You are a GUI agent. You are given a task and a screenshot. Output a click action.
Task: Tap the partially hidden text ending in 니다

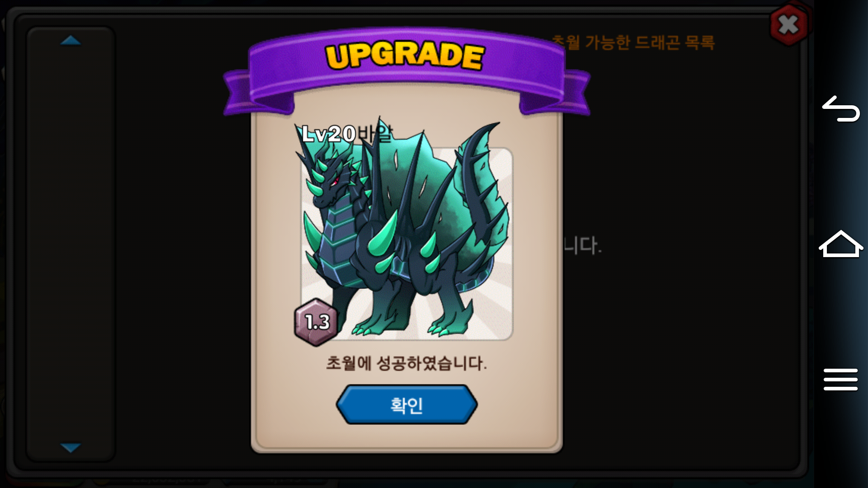[583, 245]
